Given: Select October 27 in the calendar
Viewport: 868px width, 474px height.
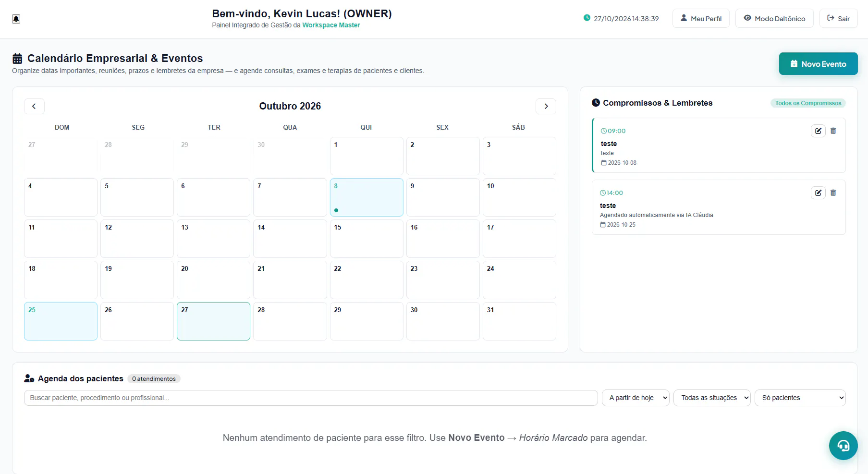Looking at the screenshot, I should 213,321.
